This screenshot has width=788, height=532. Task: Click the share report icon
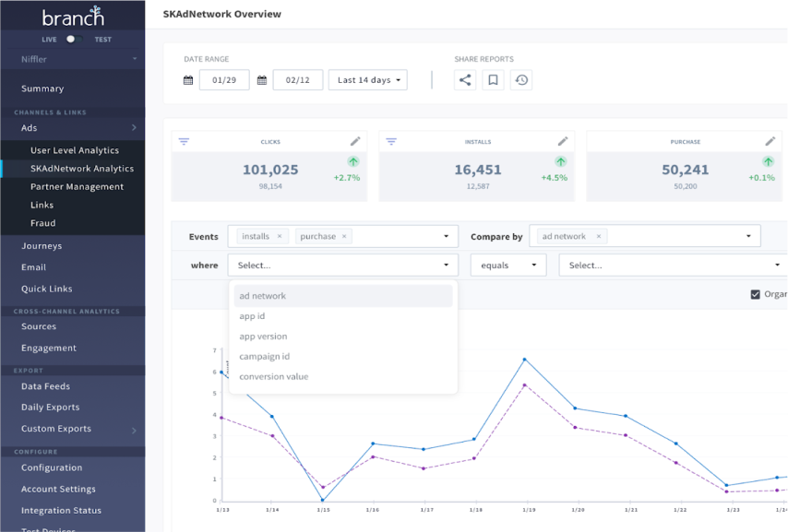tap(464, 80)
